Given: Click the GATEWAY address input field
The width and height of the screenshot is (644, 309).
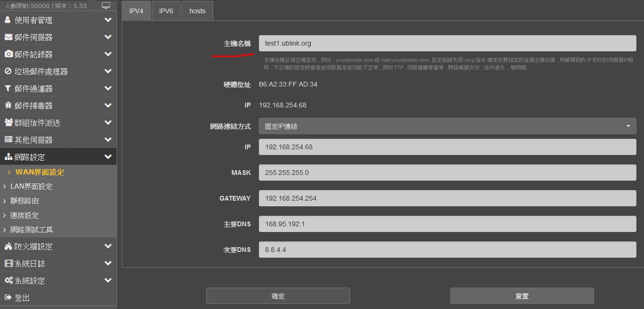Looking at the screenshot, I should 447,198.
